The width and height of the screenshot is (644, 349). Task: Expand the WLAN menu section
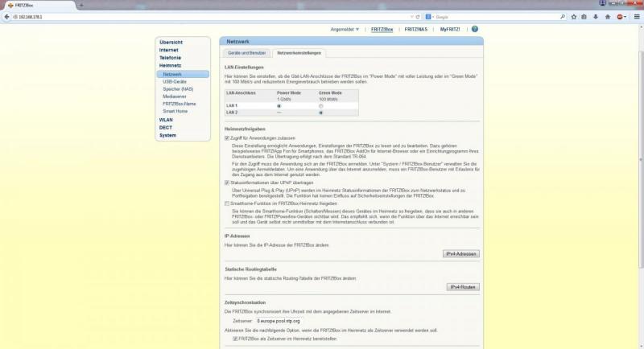[x=166, y=119]
